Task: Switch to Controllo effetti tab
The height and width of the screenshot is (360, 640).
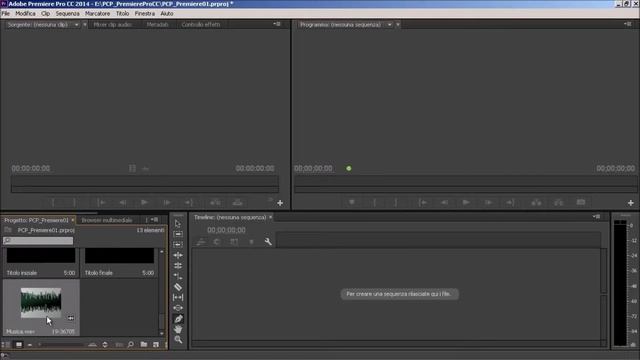Action: 201,24
